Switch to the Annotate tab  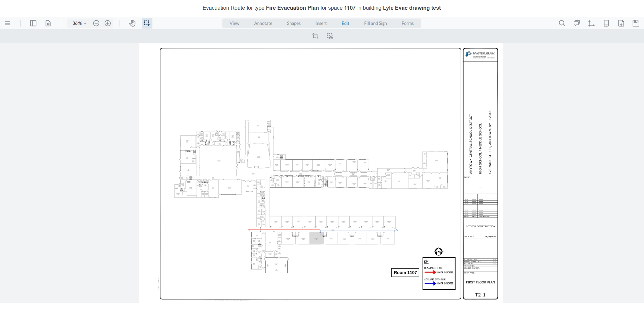(263, 23)
